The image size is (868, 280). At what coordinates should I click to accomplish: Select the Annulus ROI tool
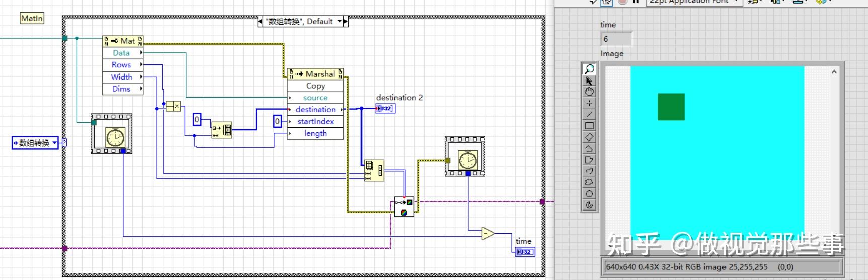tap(589, 205)
